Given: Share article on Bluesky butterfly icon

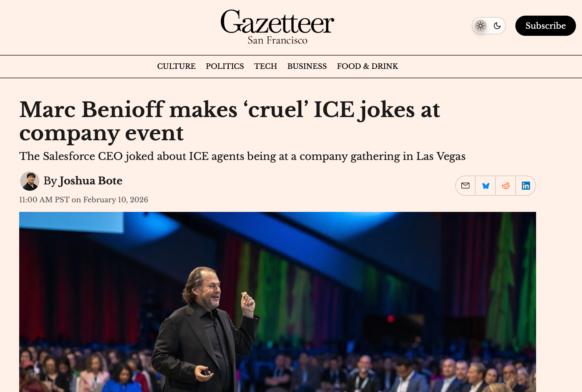Looking at the screenshot, I should (486, 186).
